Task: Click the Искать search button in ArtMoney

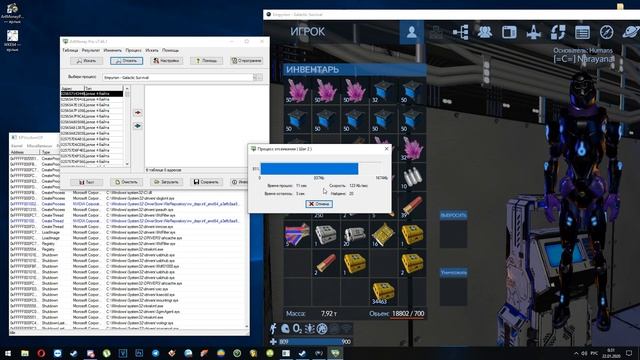Action: click(x=87, y=61)
